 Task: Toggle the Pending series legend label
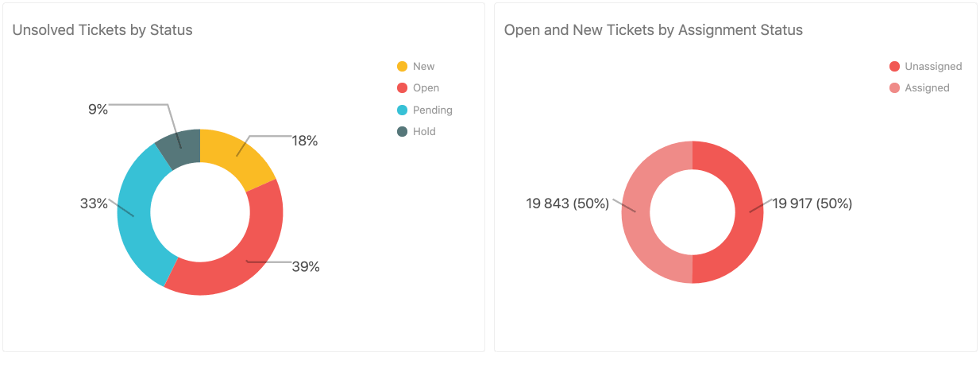[x=432, y=110]
